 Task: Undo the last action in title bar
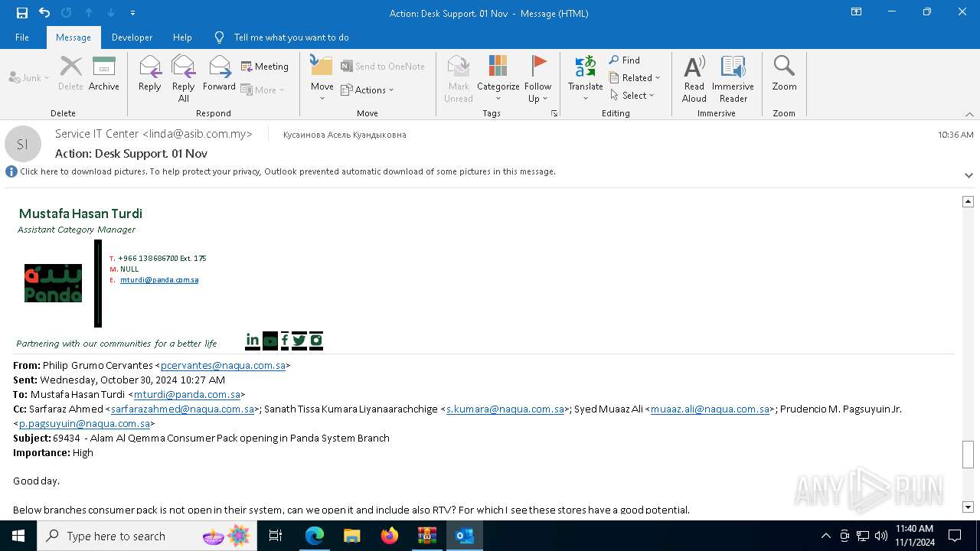pyautogui.click(x=44, y=12)
